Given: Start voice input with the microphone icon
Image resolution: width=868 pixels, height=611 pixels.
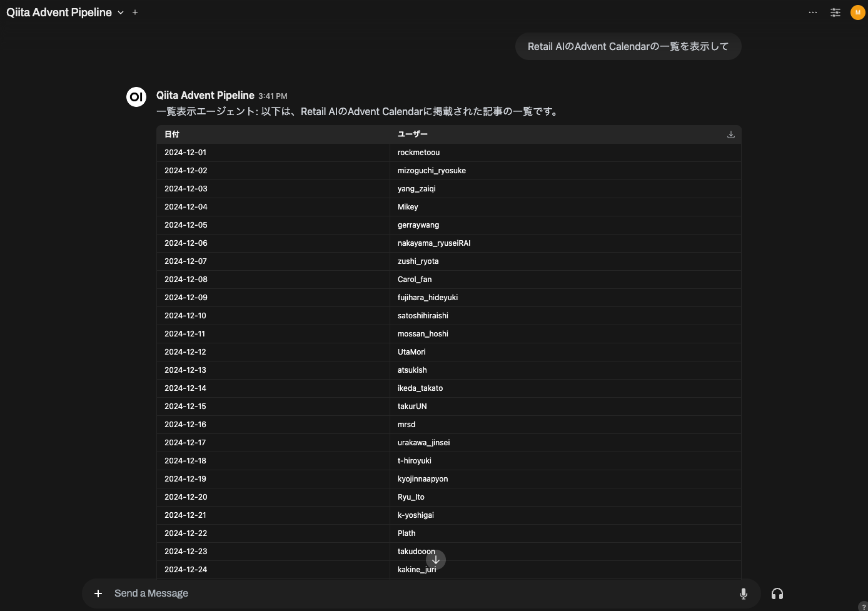Looking at the screenshot, I should 743,593.
